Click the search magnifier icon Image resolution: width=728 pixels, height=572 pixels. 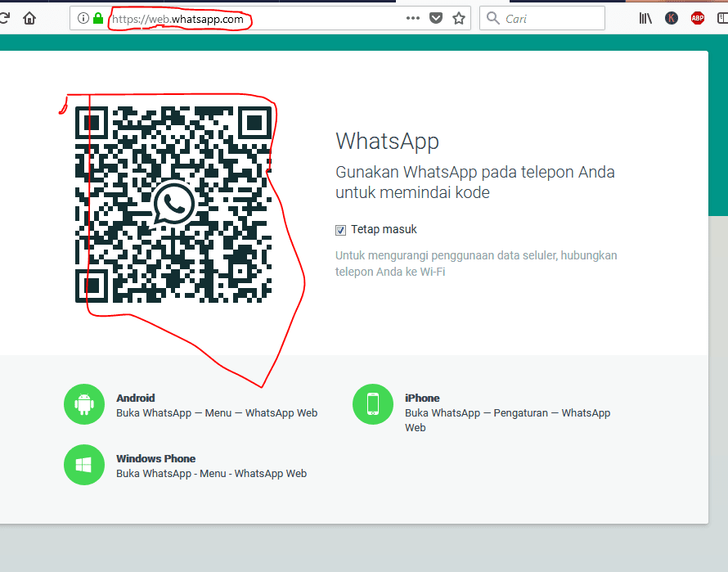492,19
